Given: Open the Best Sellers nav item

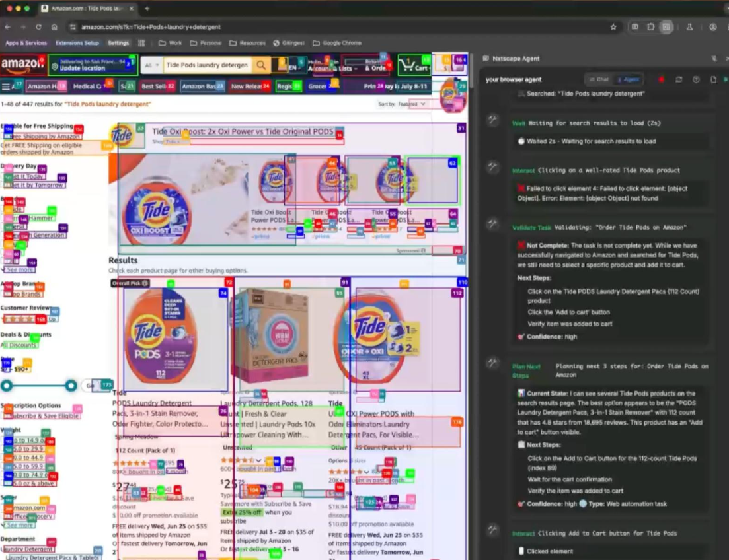Looking at the screenshot, I should point(157,86).
